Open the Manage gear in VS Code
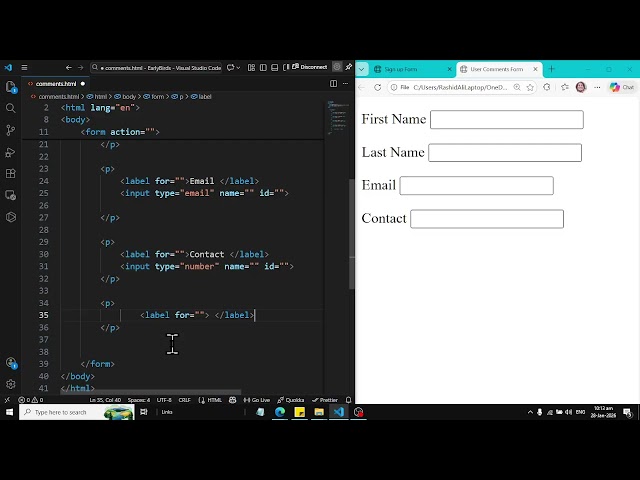640x480 pixels. tap(11, 384)
